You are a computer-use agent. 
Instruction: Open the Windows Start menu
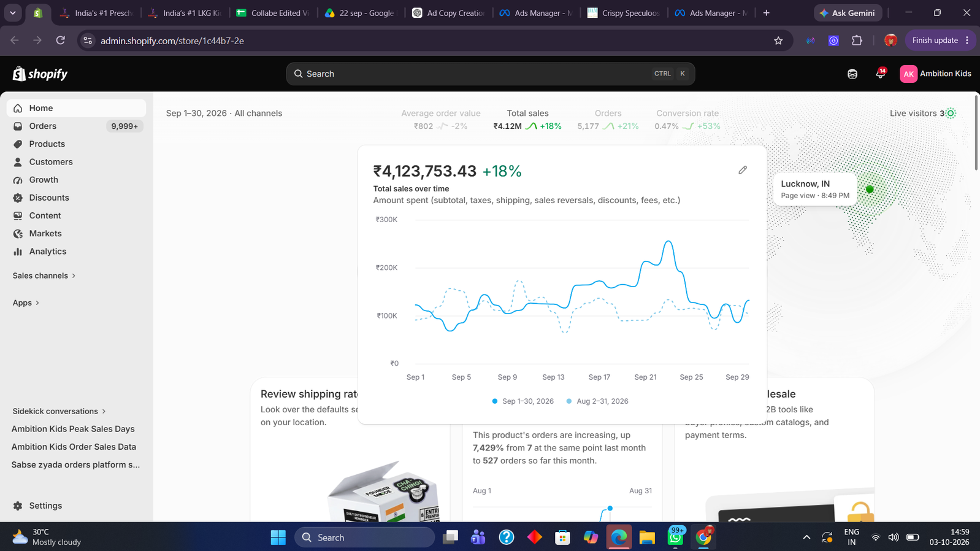[278, 537]
